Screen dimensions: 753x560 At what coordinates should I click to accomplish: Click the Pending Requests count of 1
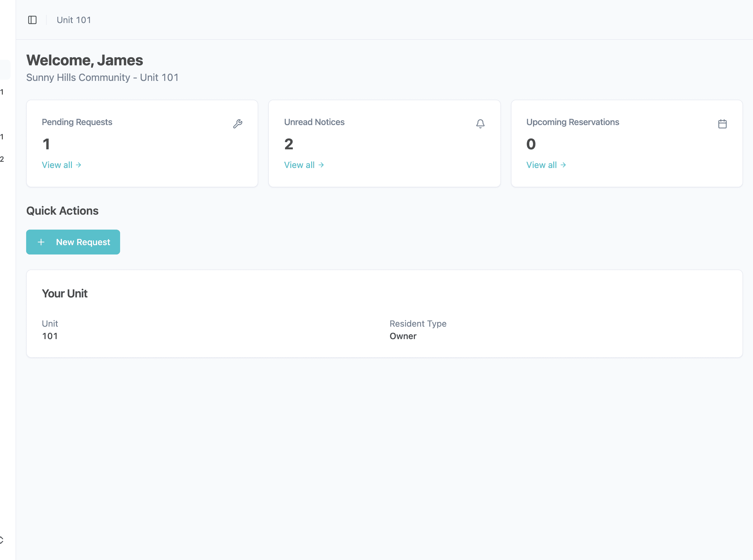coord(46,144)
